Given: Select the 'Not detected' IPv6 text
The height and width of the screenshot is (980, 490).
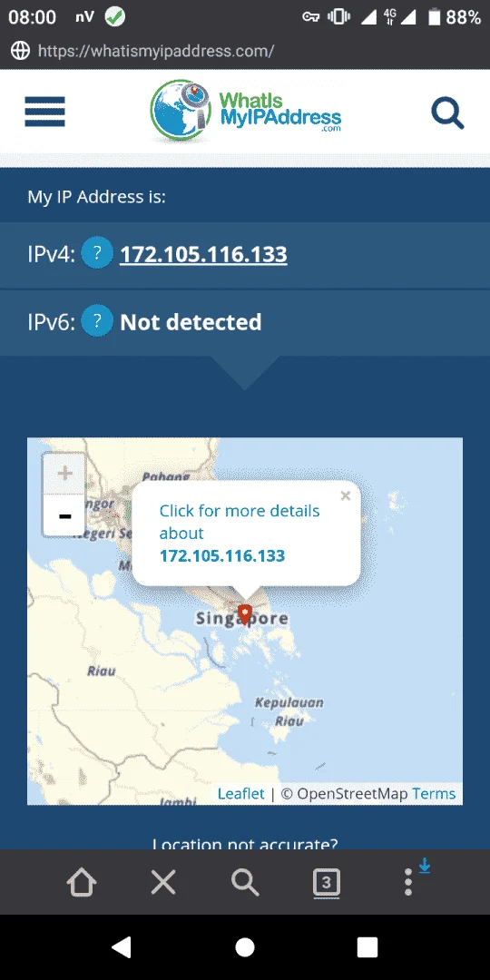Looking at the screenshot, I should 191,322.
